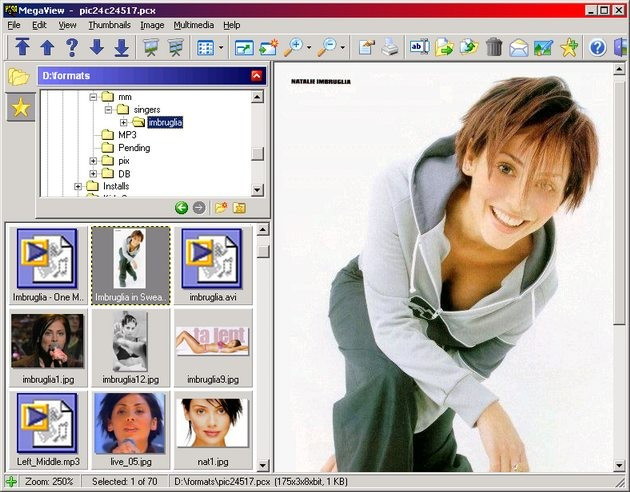The image size is (630, 492).
Task: Click the folder icon right of new-folder button
Action: point(239,208)
